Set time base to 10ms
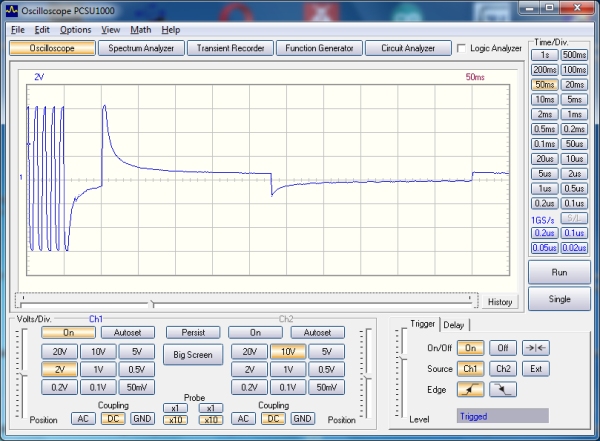Viewport: 600px width, 441px height. pyautogui.click(x=545, y=99)
